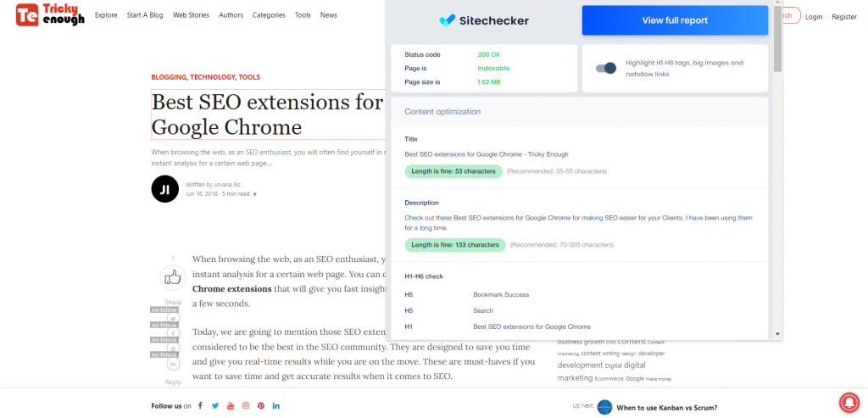The width and height of the screenshot is (868, 418).
Task: Open Facebook icon in Follow us footer
Action: click(x=200, y=406)
